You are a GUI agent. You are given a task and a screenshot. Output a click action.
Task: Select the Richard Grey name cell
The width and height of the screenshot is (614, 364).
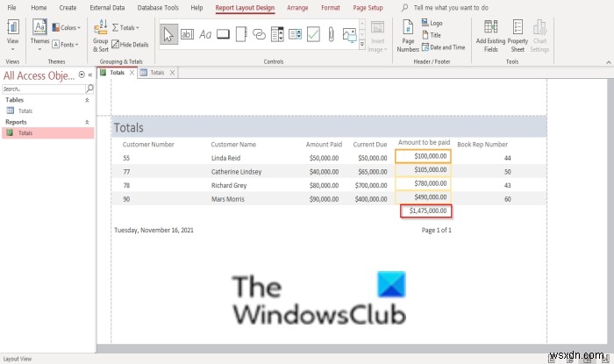[229, 186]
